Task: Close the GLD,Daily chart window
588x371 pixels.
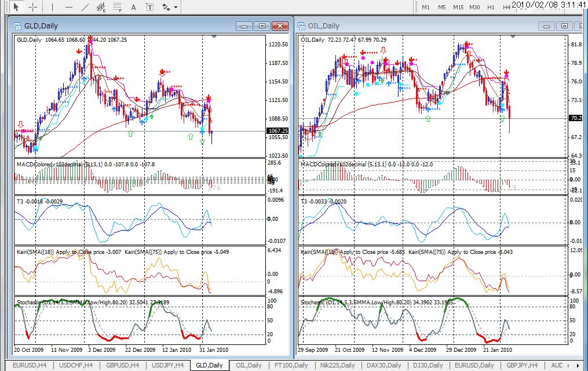Action: tap(280, 26)
